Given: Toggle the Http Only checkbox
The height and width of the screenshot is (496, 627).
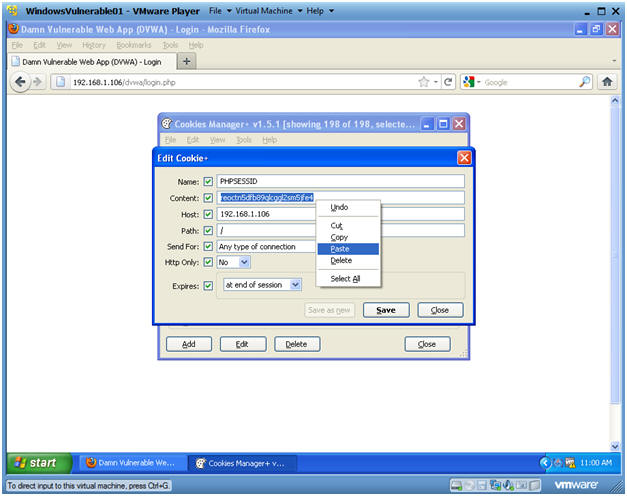Looking at the screenshot, I should 208,262.
